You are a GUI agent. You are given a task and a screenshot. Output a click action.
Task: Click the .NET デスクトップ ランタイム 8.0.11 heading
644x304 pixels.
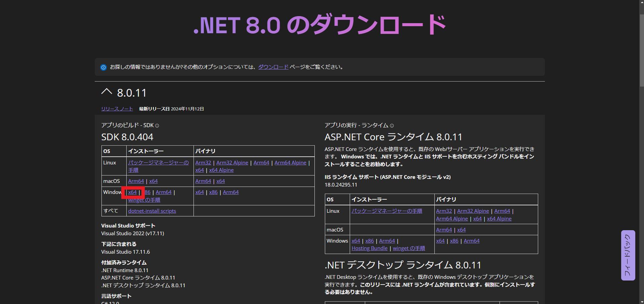click(x=403, y=265)
